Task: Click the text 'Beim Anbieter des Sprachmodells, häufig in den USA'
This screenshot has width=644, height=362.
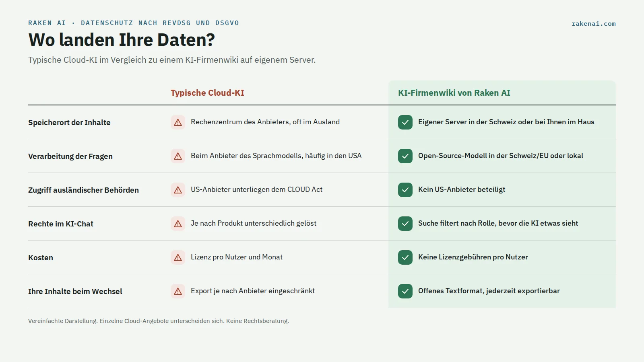Action: pyautogui.click(x=276, y=156)
